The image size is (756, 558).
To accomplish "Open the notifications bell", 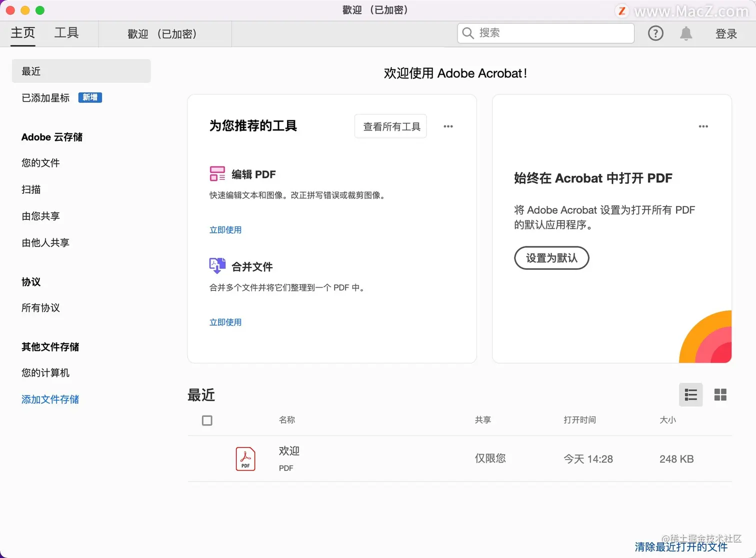I will pos(686,33).
